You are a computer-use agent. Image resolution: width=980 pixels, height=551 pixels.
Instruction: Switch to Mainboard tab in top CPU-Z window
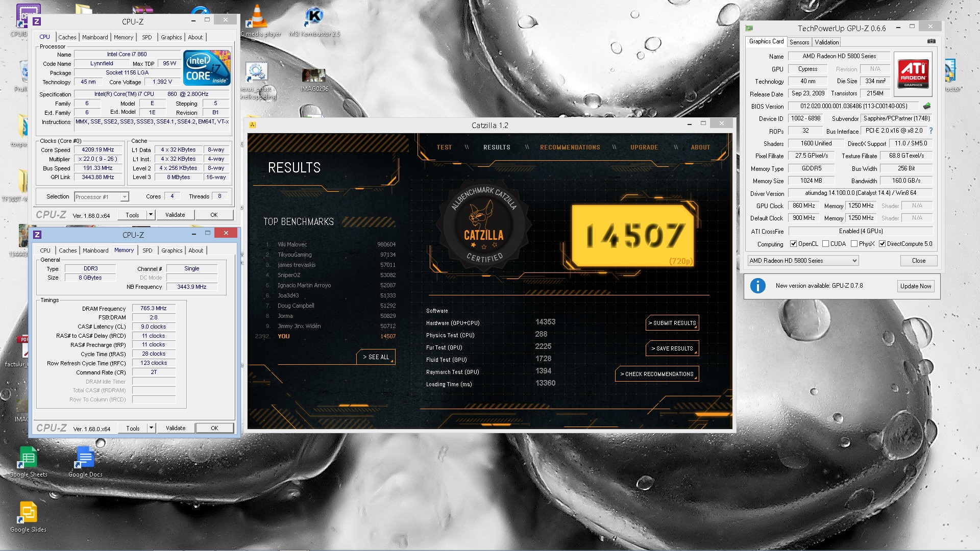coord(95,37)
